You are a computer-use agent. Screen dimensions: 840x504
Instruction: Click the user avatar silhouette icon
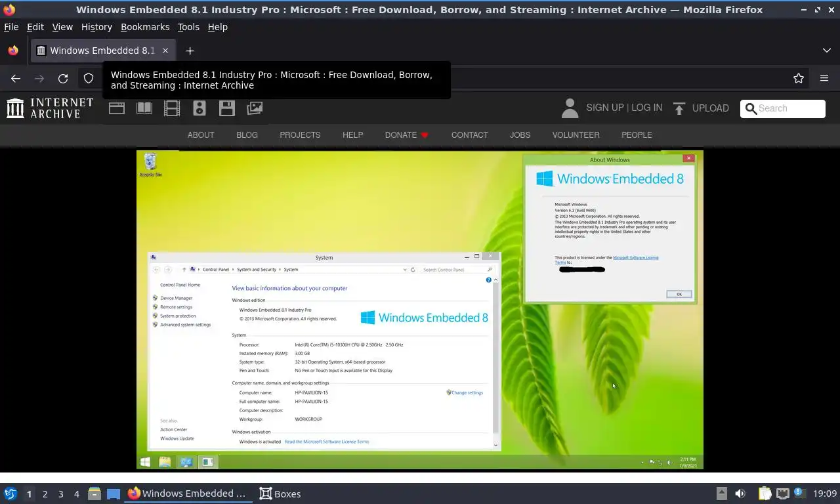pos(570,108)
